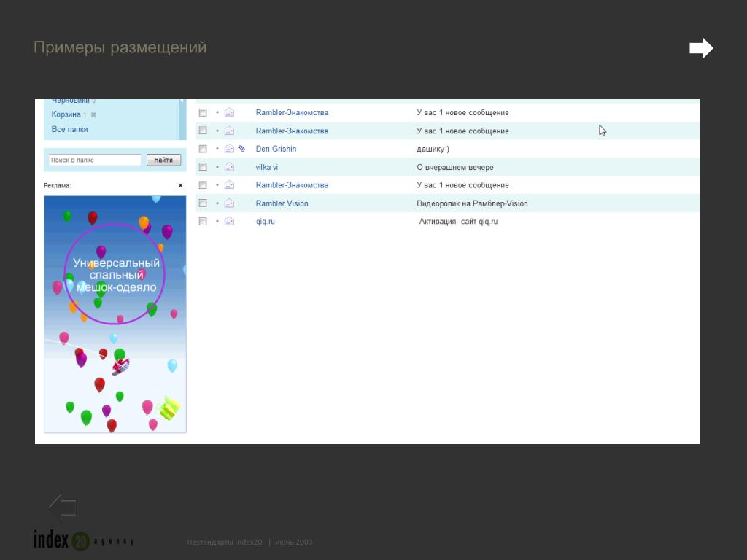
Task: Click the balloon ad banner
Action: point(115,314)
